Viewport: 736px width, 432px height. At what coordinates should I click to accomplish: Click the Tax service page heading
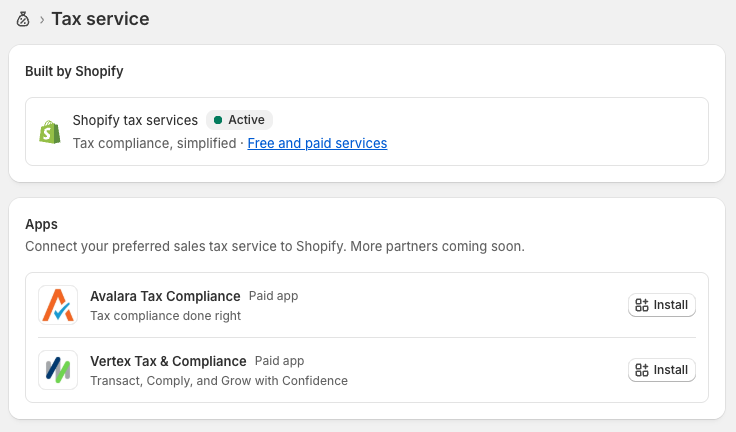100,19
